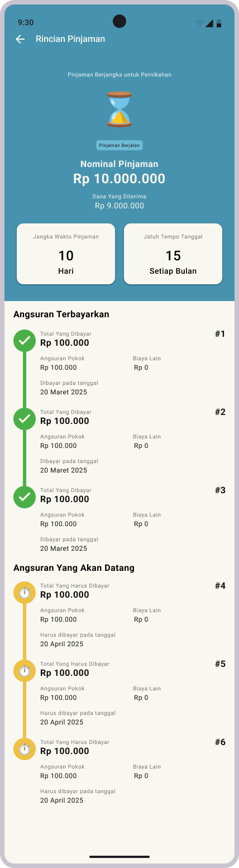
Task: Tap the Pinjaman Berjalan status badge
Action: [120, 145]
